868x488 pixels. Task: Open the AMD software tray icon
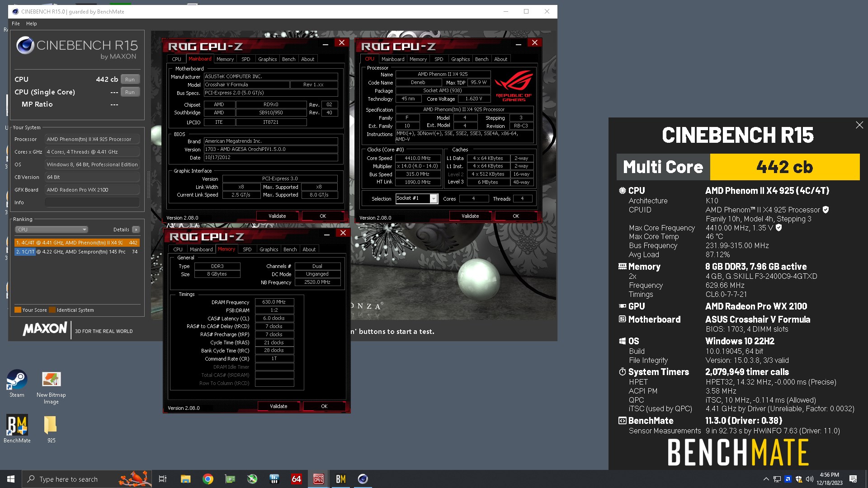(788, 479)
